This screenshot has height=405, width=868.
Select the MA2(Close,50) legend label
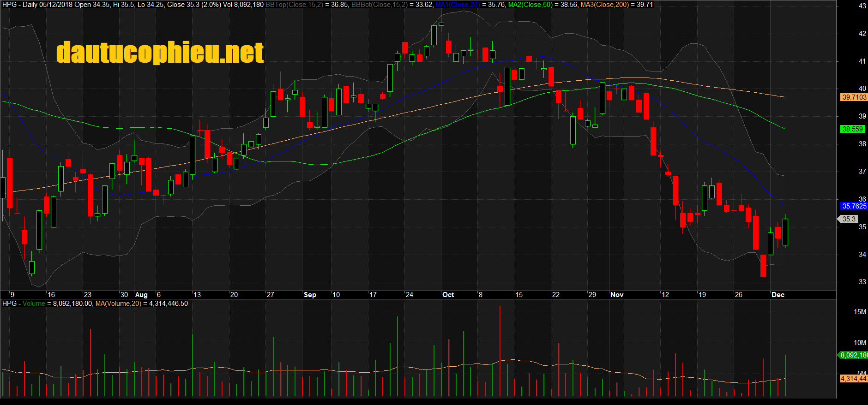[530, 5]
